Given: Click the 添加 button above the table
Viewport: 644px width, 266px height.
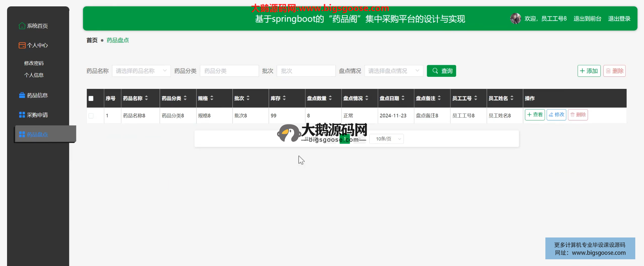Looking at the screenshot, I should click(x=589, y=71).
